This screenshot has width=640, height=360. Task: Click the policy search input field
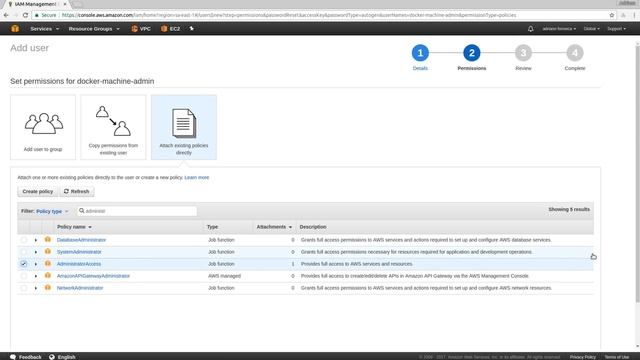coord(137,211)
